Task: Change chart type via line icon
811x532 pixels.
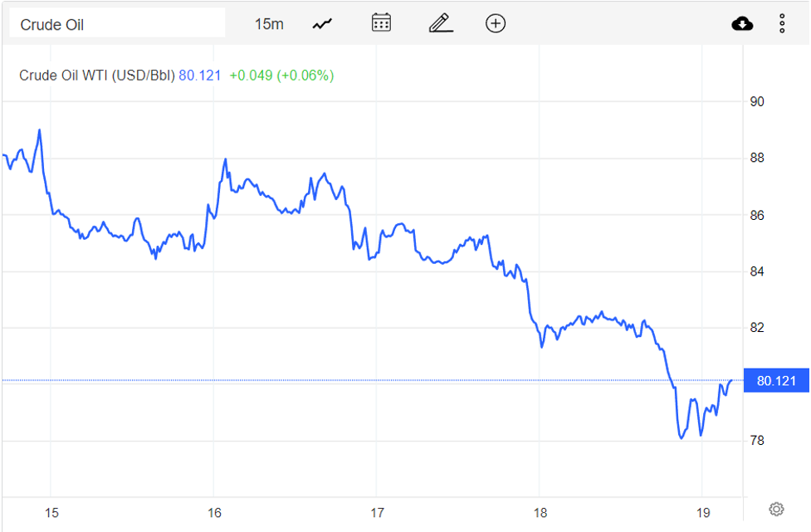Action: [322, 24]
